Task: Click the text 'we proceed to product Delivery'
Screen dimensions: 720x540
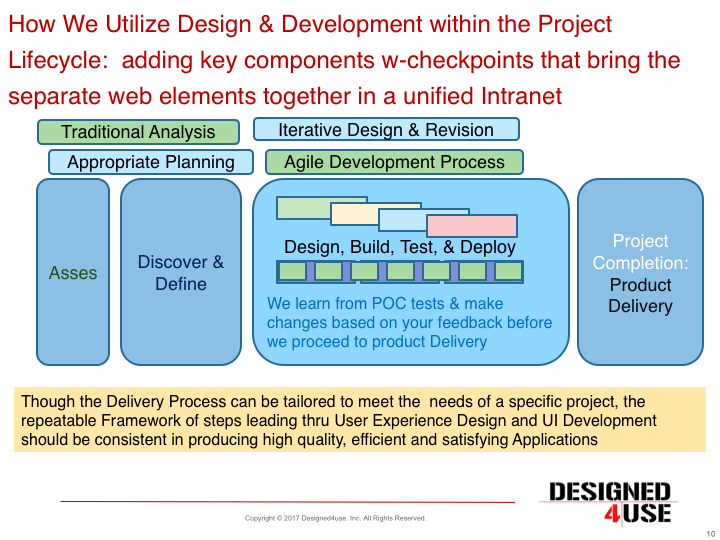Action: (377, 342)
